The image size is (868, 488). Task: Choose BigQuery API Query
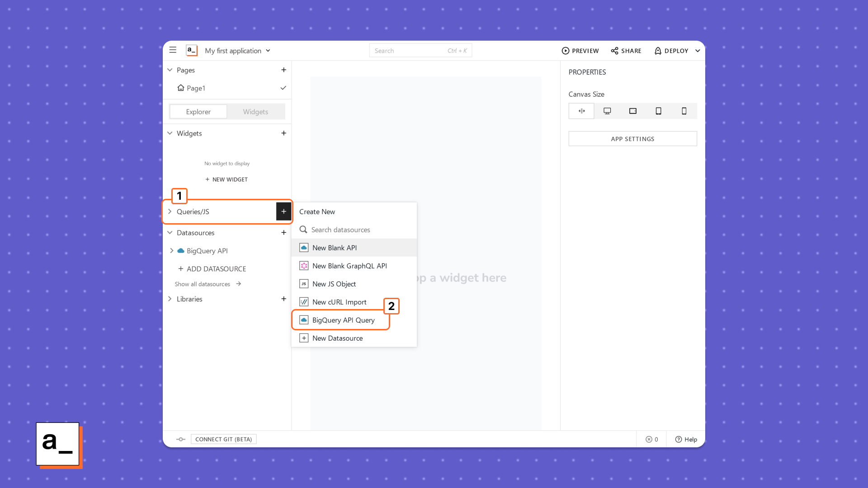coord(354,320)
